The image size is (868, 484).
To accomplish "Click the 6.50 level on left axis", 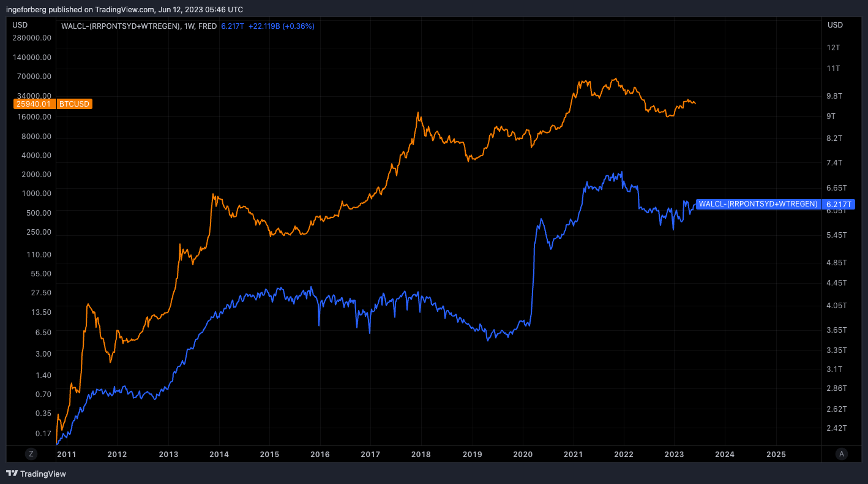I will pos(43,332).
